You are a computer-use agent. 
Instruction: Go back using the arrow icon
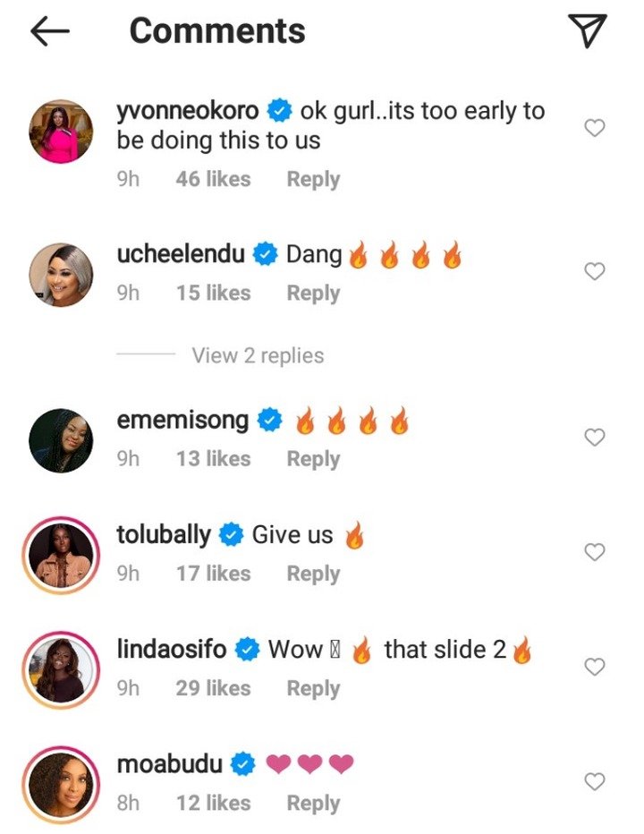[49, 31]
